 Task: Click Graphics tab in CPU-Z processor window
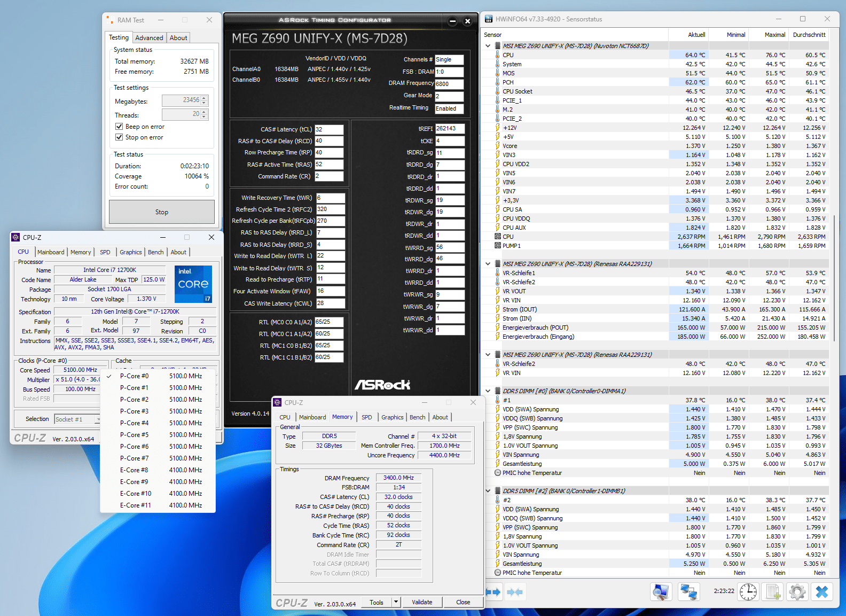click(131, 252)
